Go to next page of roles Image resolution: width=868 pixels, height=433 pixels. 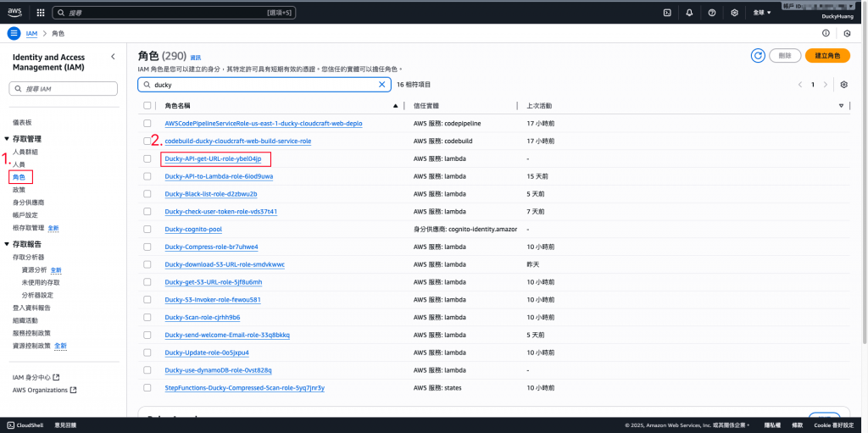pos(826,85)
